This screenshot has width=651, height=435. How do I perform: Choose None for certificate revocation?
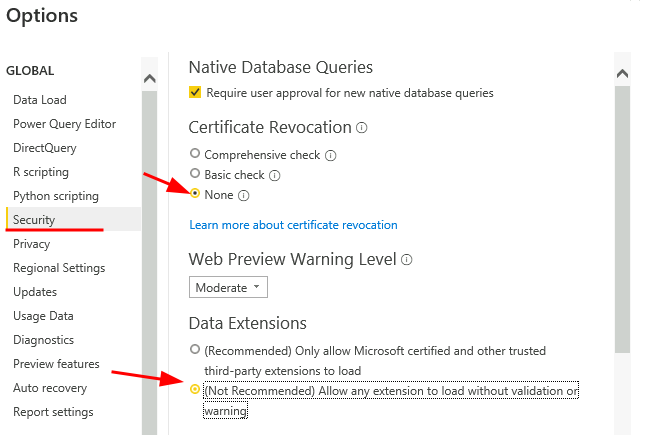pyautogui.click(x=195, y=194)
